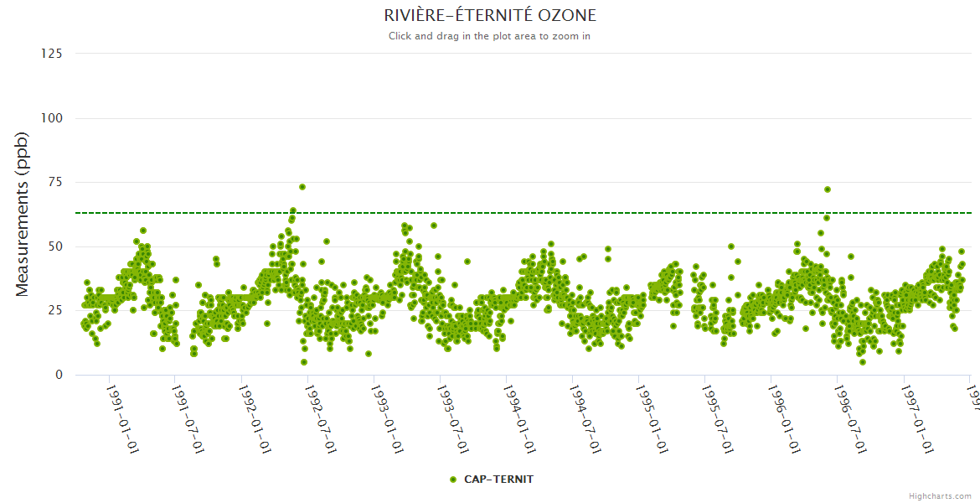Click the 125 y-axis tick label
This screenshot has height=503, width=980.
pyautogui.click(x=51, y=54)
